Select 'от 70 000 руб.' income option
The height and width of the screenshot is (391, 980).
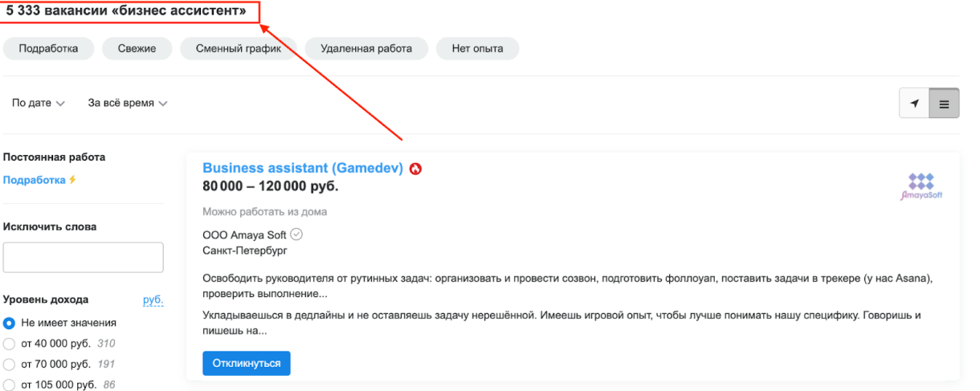click(x=10, y=365)
